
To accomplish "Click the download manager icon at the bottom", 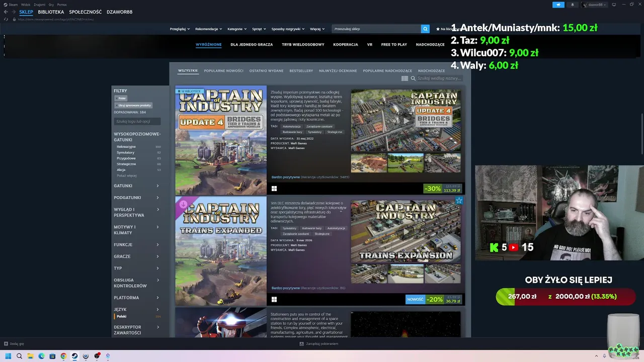I will click(301, 344).
